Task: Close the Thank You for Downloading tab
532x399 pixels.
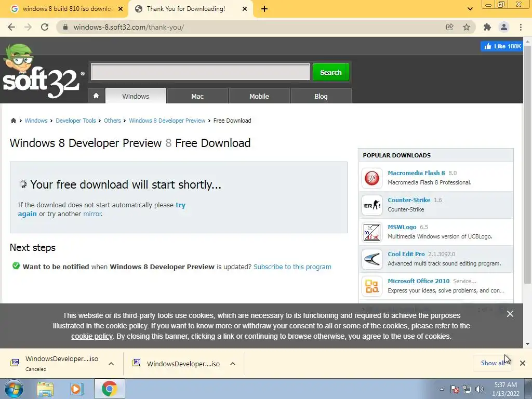Action: tap(245, 9)
